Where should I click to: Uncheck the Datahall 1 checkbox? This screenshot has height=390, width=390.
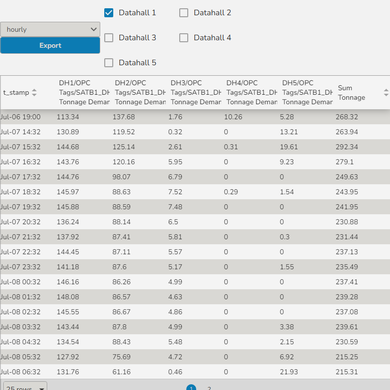(109, 13)
